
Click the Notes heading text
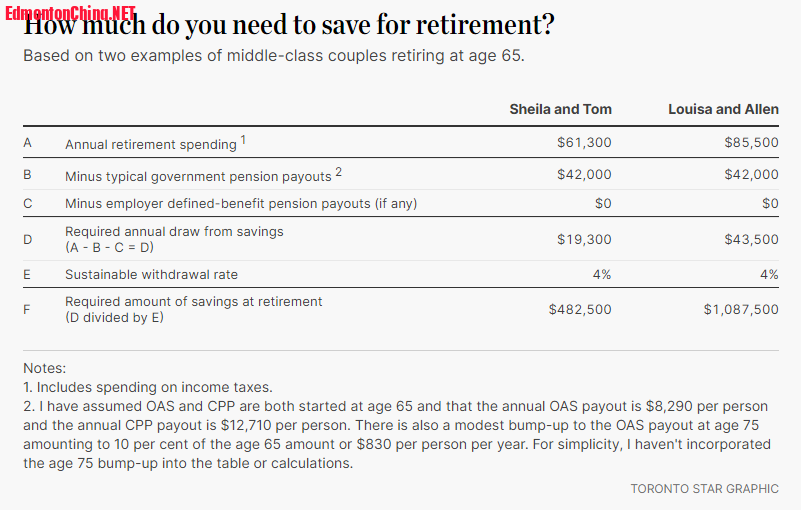44,368
